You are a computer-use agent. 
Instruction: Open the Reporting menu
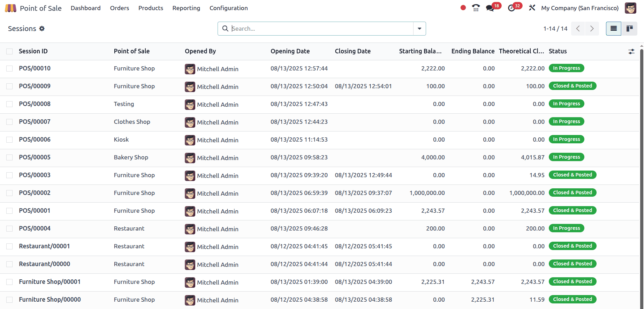pos(186,8)
